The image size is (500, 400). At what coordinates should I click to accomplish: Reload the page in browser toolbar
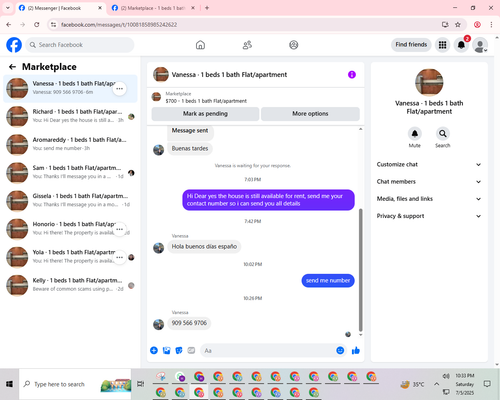pyautogui.click(x=37, y=25)
